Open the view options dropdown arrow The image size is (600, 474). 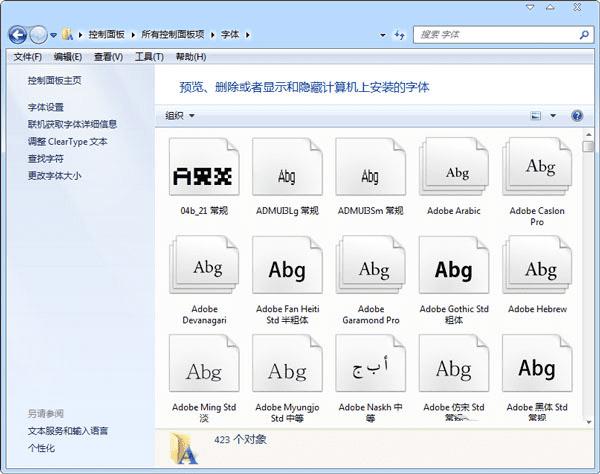click(x=553, y=116)
